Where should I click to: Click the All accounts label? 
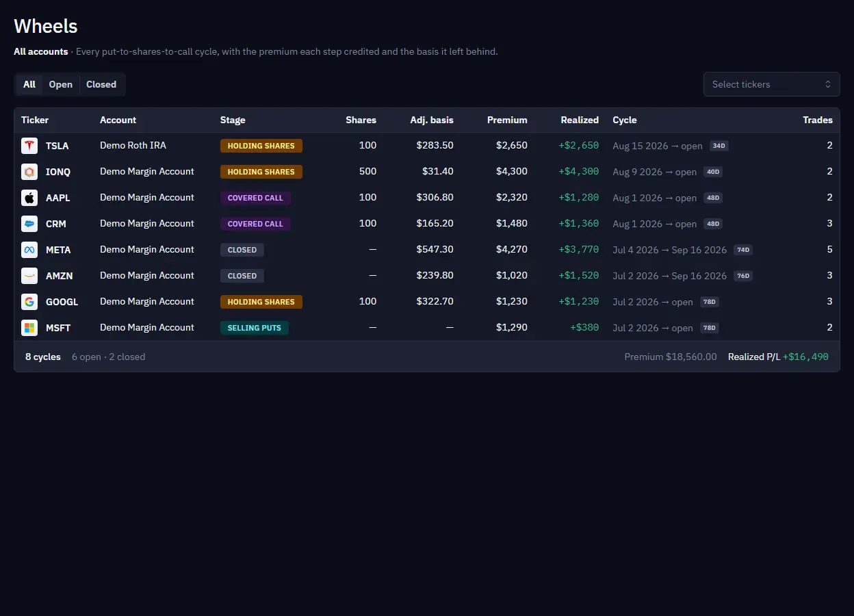[x=41, y=51]
